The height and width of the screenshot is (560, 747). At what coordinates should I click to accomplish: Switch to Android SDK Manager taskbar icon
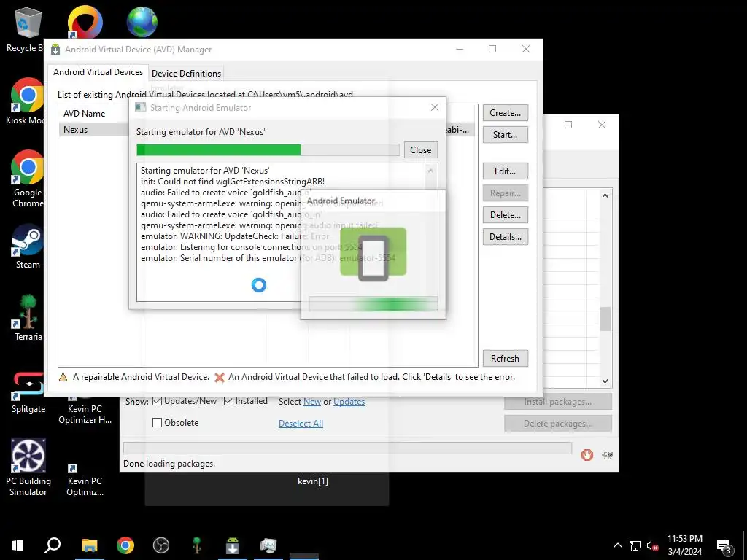(x=233, y=545)
